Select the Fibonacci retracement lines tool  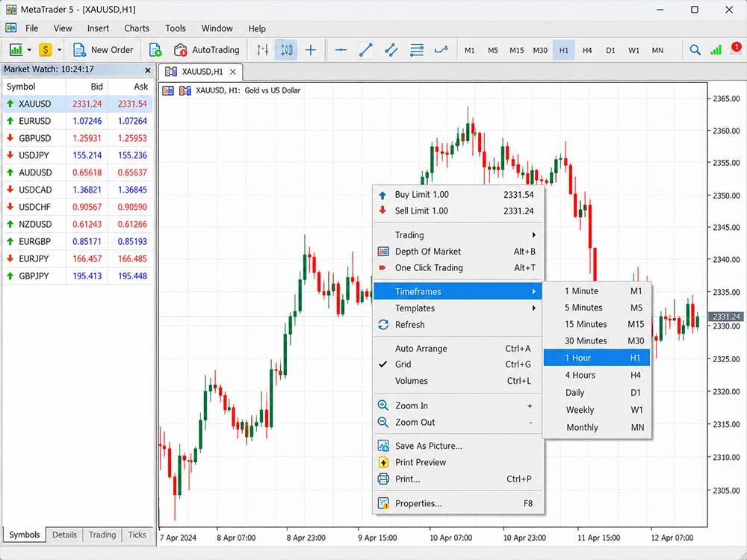point(417,50)
